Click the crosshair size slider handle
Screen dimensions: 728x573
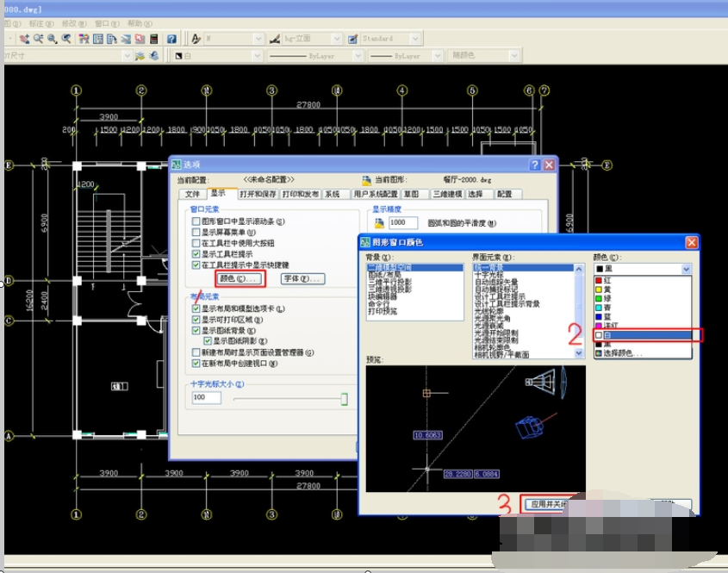pos(344,399)
